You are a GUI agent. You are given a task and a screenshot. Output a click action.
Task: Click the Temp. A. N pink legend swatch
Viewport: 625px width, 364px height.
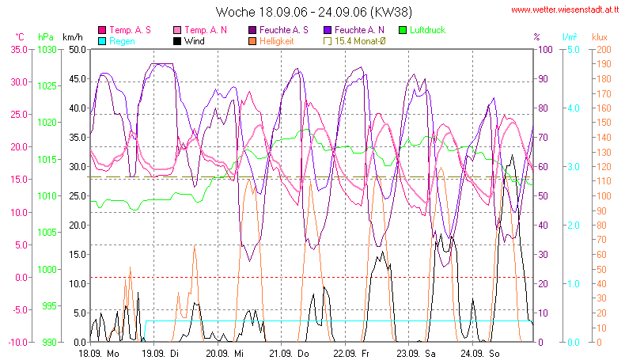point(178,29)
